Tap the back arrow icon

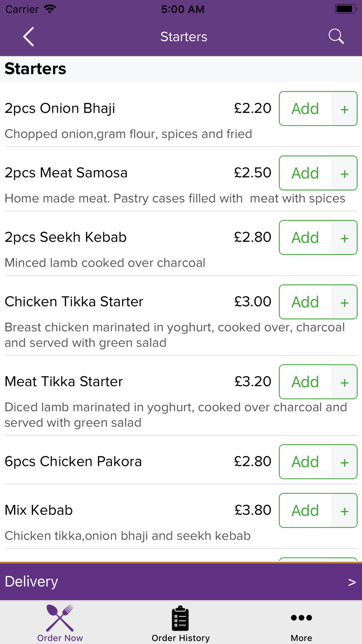point(29,37)
